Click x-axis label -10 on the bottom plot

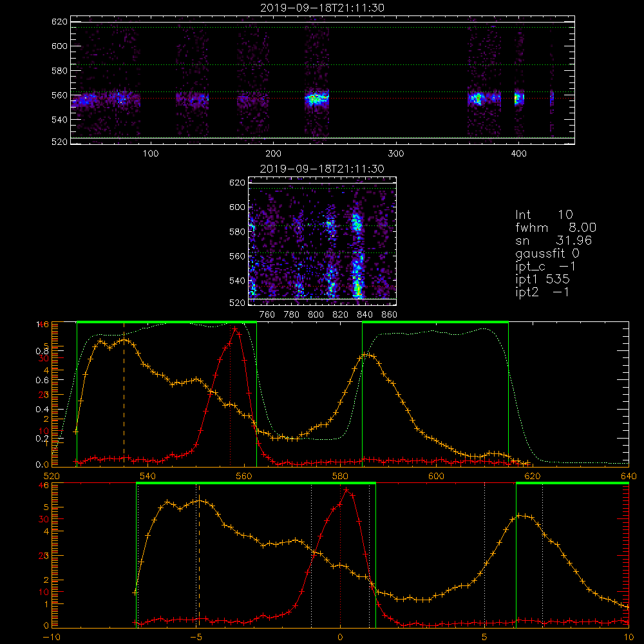click(52, 638)
